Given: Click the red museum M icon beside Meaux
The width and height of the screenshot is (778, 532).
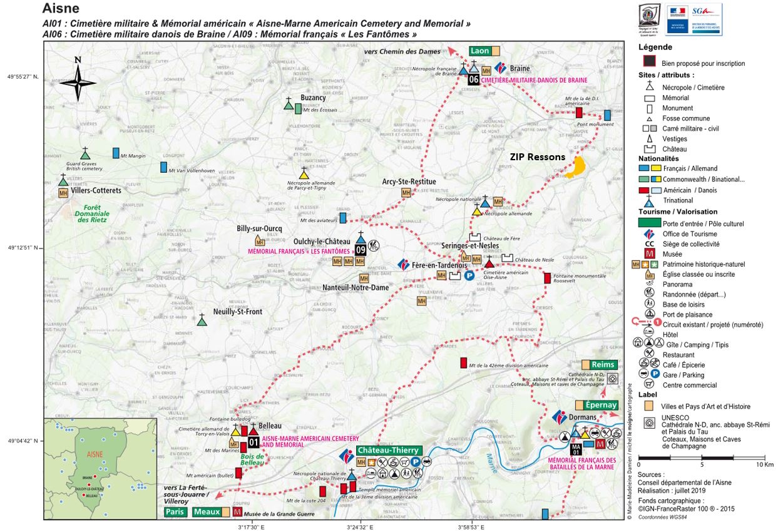Looking at the screenshot, I should tap(237, 512).
